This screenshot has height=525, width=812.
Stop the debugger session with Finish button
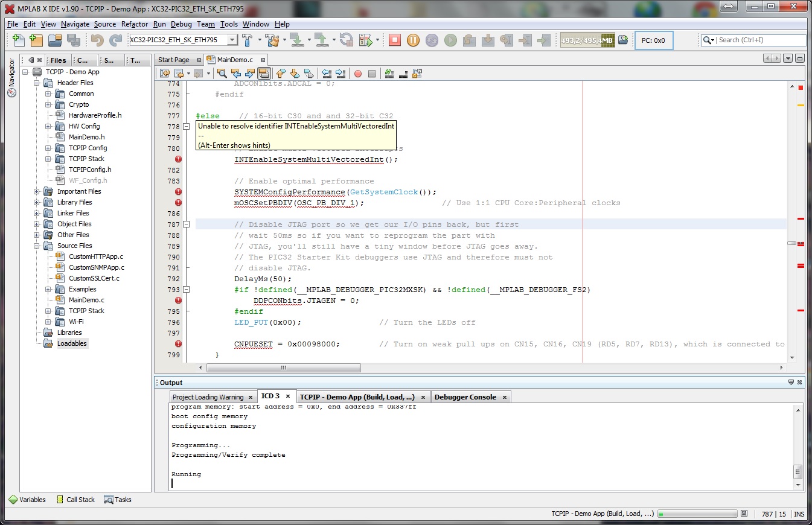(x=394, y=40)
